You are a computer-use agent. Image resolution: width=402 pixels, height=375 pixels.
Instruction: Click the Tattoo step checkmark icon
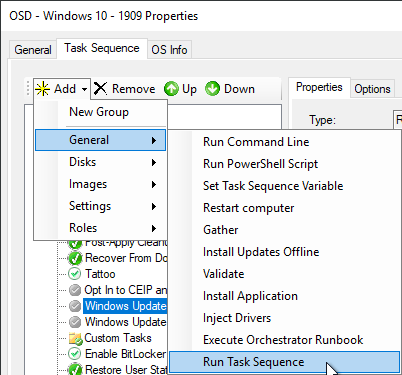click(x=74, y=274)
